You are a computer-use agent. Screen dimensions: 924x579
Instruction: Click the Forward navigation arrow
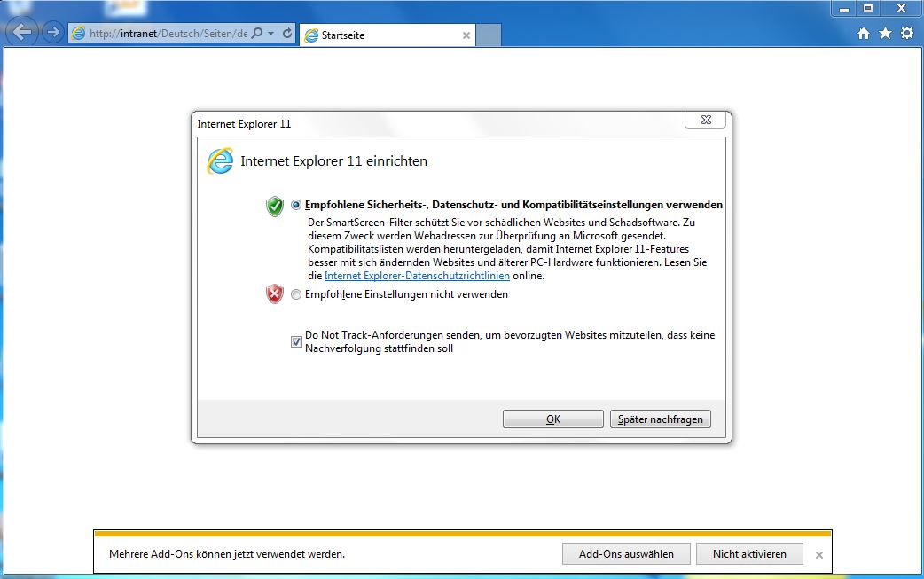coord(53,32)
